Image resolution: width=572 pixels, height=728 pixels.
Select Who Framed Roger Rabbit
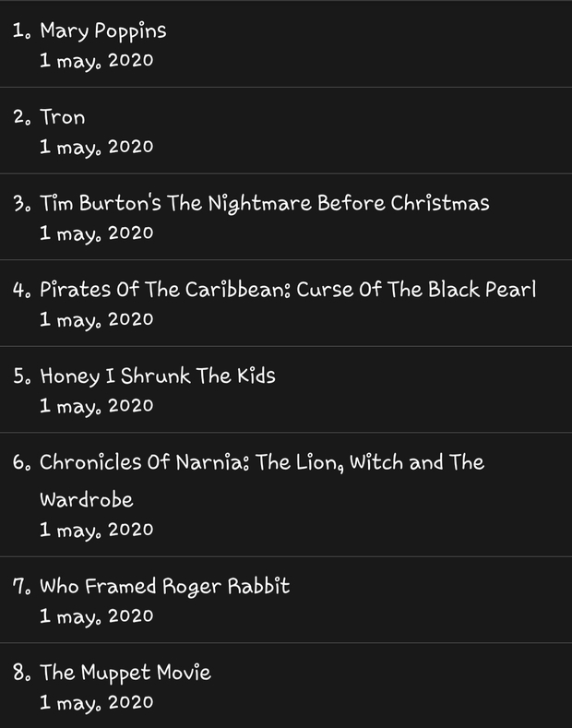(x=165, y=587)
